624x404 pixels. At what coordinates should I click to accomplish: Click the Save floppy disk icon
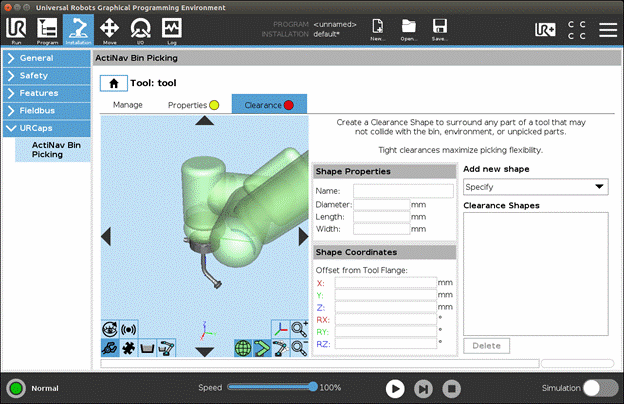[439, 30]
